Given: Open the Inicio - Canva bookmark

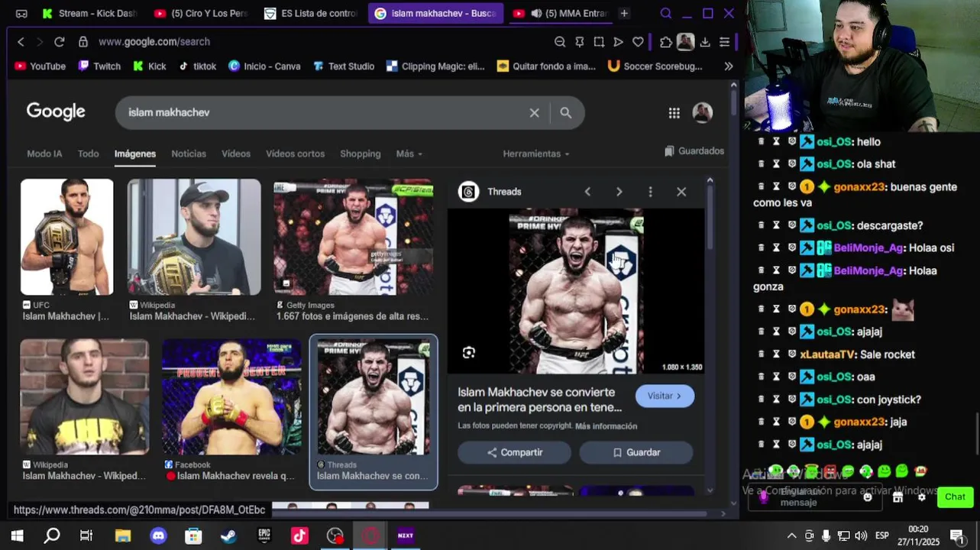Looking at the screenshot, I should (264, 66).
